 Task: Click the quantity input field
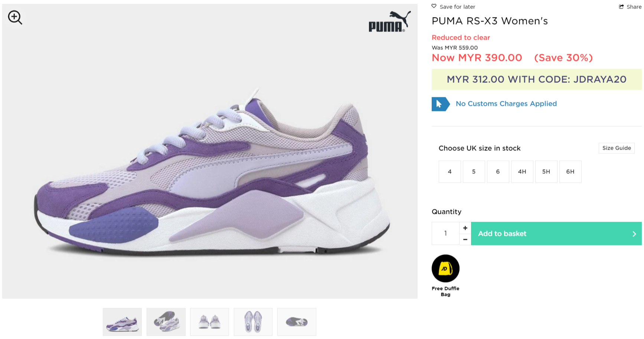pyautogui.click(x=445, y=234)
